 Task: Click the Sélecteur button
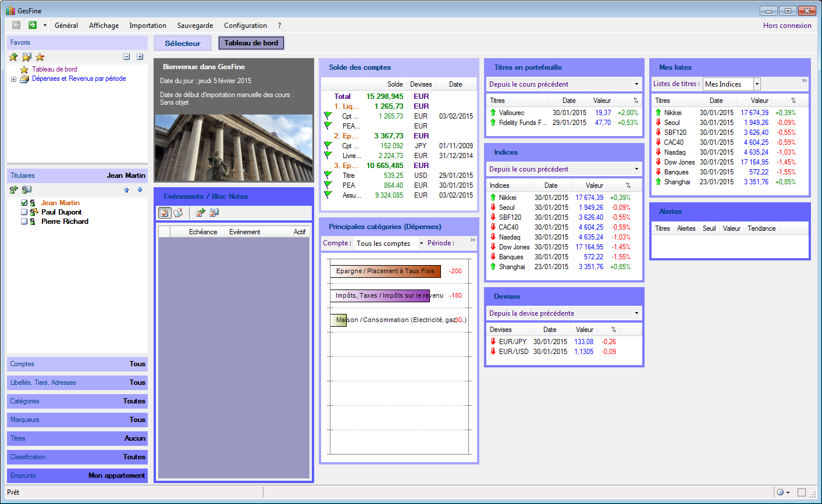point(183,43)
